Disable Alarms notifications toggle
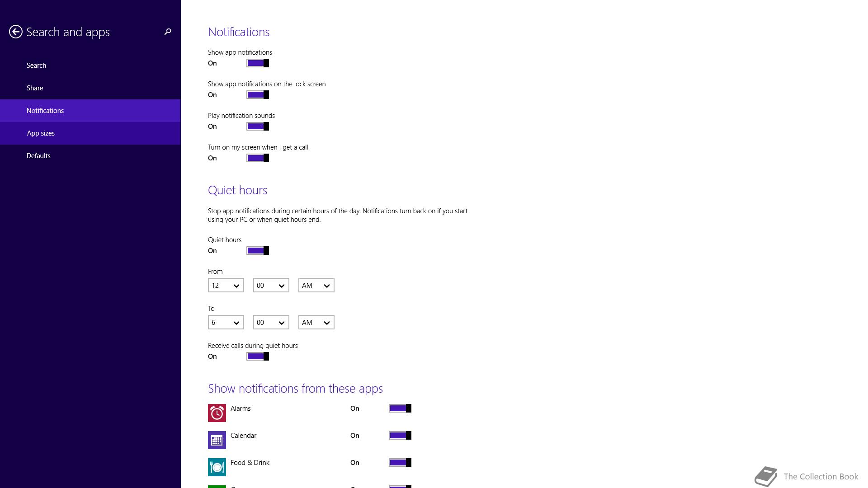 [x=400, y=408]
